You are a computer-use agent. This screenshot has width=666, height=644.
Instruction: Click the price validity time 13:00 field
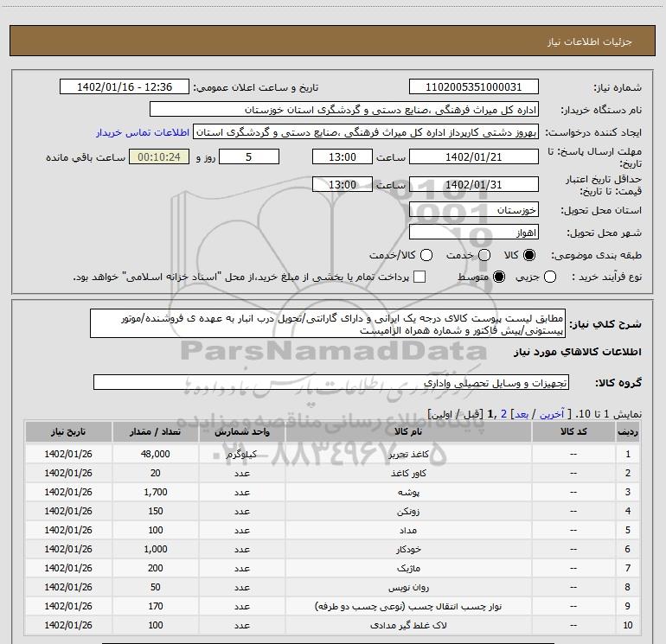(343, 184)
